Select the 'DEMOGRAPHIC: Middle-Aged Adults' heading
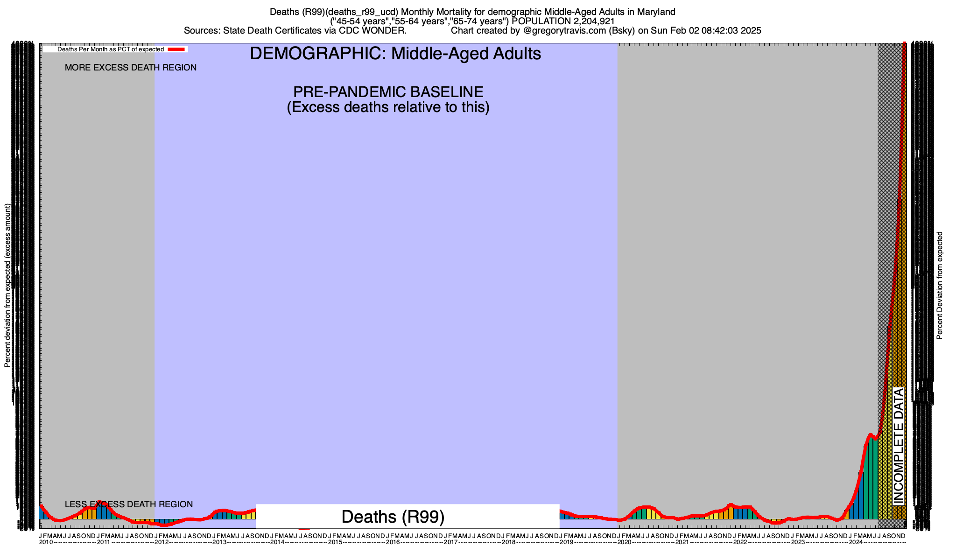Image resolution: width=956 pixels, height=560 pixels. [x=395, y=54]
